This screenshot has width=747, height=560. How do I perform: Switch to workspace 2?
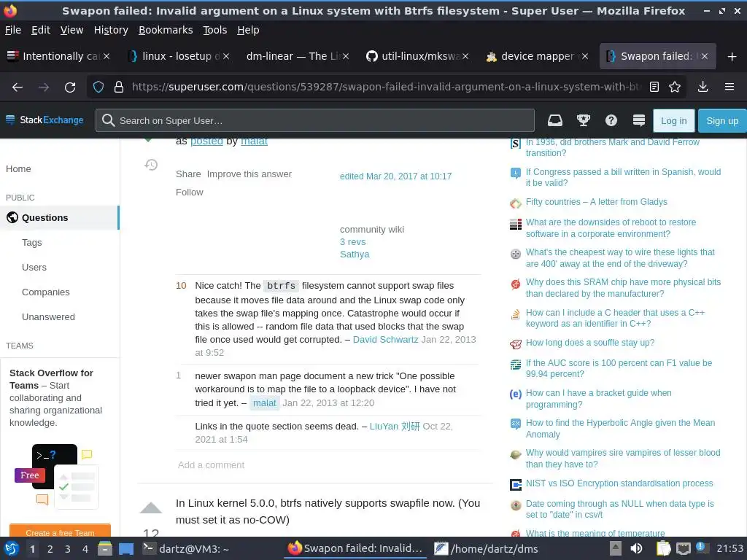pyautogui.click(x=50, y=549)
